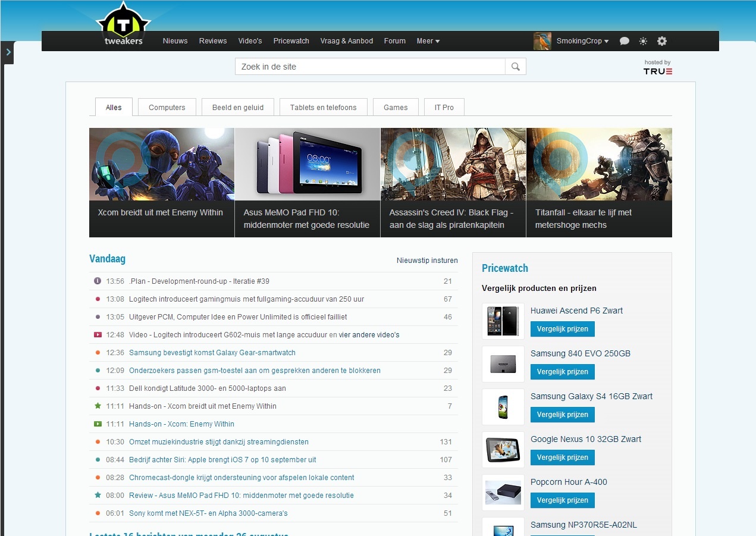Open Samsung Galaxy Gear-smartwatch article
The width and height of the screenshot is (756, 536).
pyautogui.click(x=212, y=353)
